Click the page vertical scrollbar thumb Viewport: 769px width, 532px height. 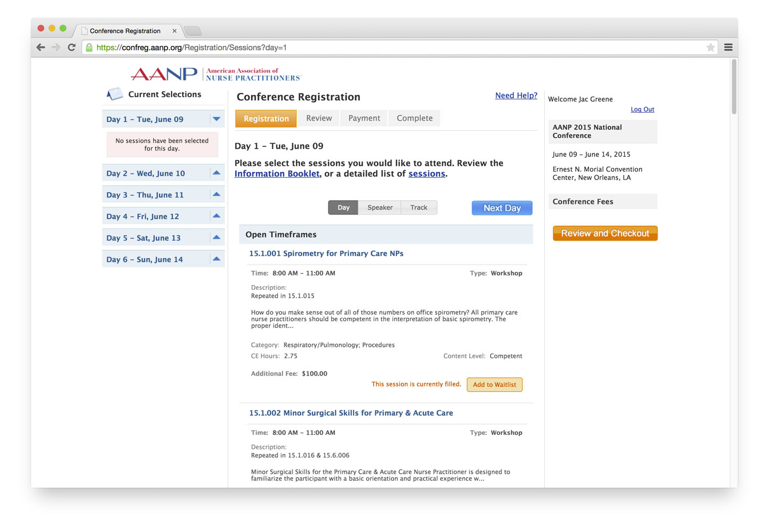734,86
